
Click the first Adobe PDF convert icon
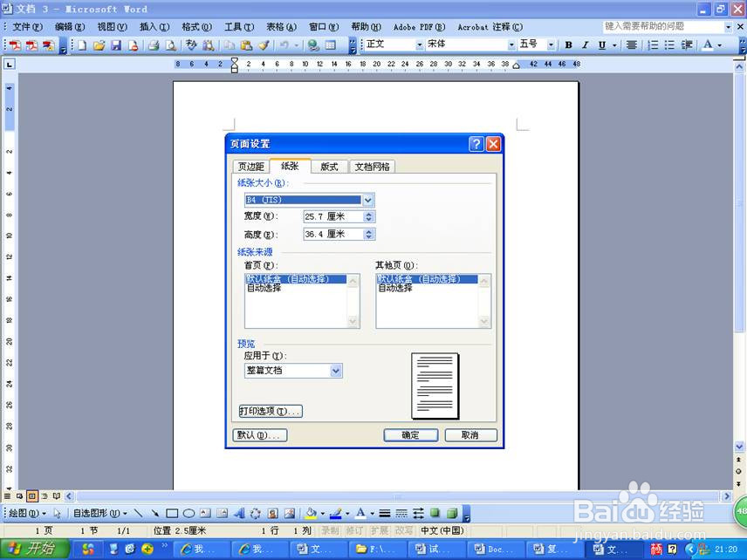pos(15,45)
